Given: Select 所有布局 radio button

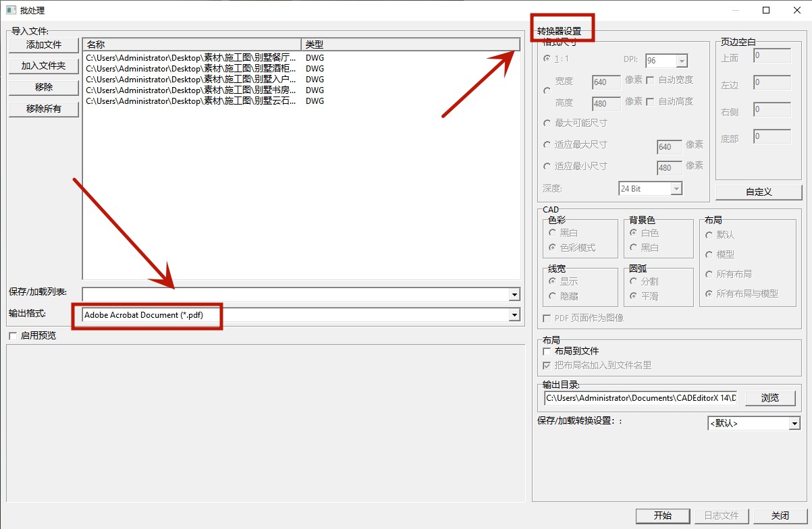Looking at the screenshot, I should click(709, 274).
